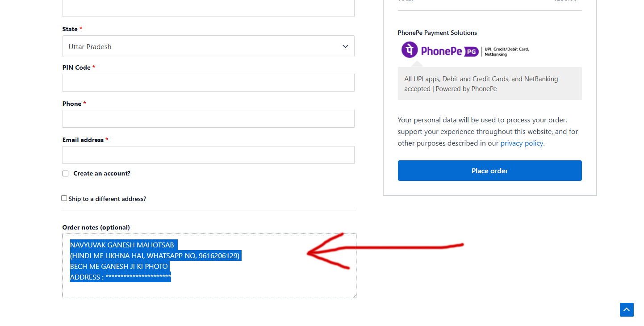The image size is (644, 326).
Task: Open the Uttar Pradesh state selector
Action: (208, 46)
